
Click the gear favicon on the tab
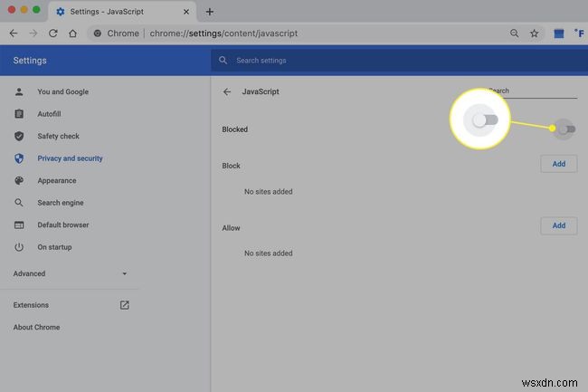point(61,12)
